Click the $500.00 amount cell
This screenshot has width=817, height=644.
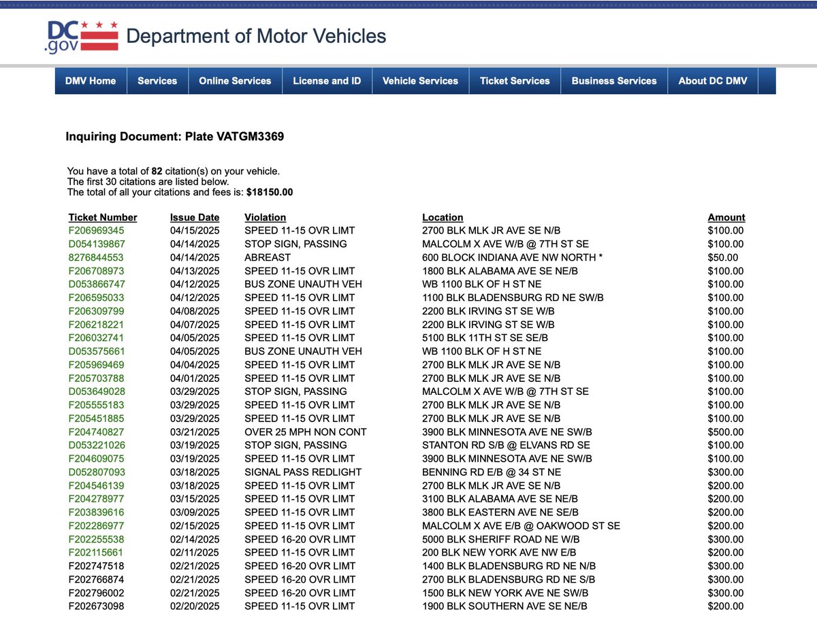(x=726, y=432)
